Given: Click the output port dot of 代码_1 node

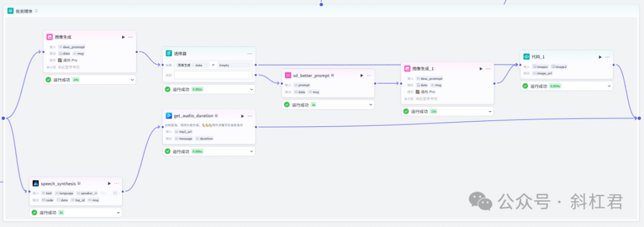Looking at the screenshot, I should [x=614, y=64].
